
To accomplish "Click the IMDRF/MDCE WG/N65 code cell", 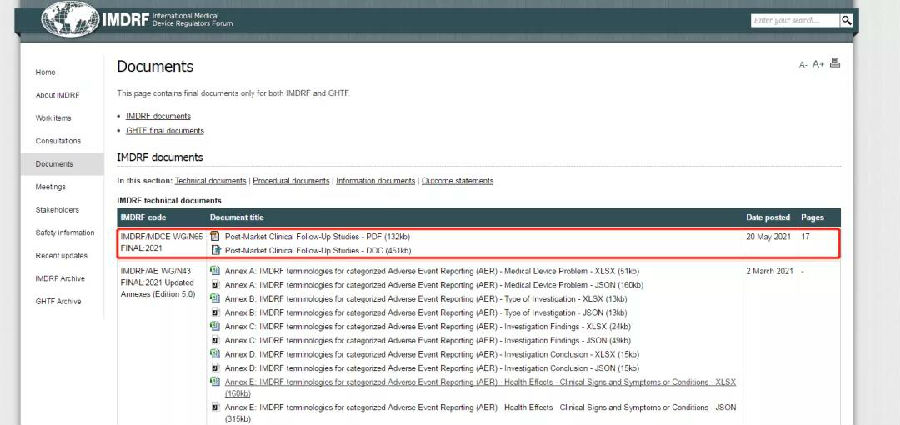I will pyautogui.click(x=162, y=244).
